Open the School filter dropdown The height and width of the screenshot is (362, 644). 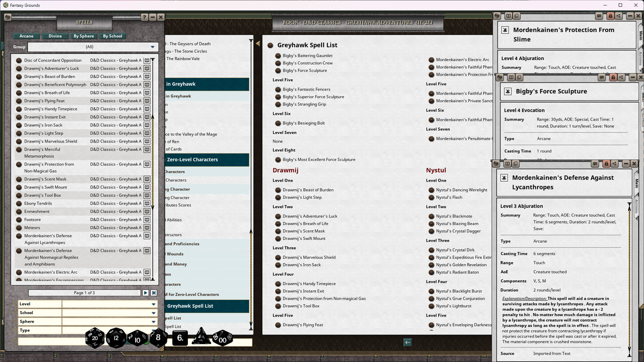click(154, 312)
